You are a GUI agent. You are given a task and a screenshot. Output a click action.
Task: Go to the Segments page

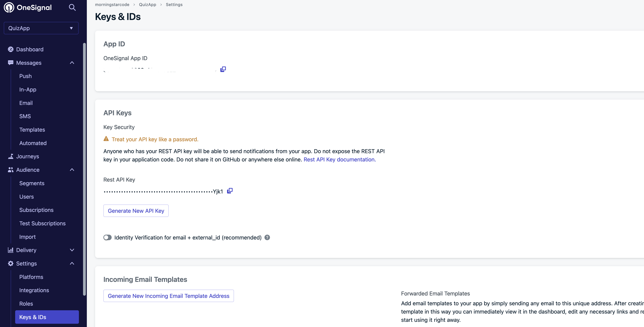click(x=32, y=183)
